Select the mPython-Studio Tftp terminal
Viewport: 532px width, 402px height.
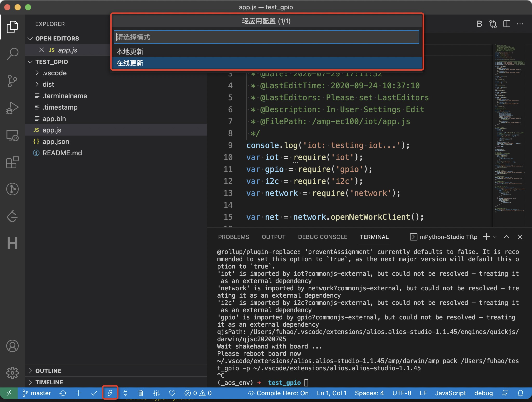[444, 237]
